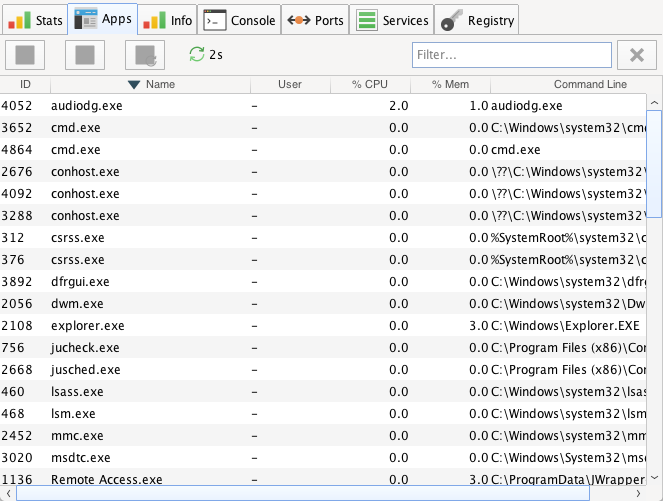Click process ID 2108
663x501 pixels.
pos(16,326)
